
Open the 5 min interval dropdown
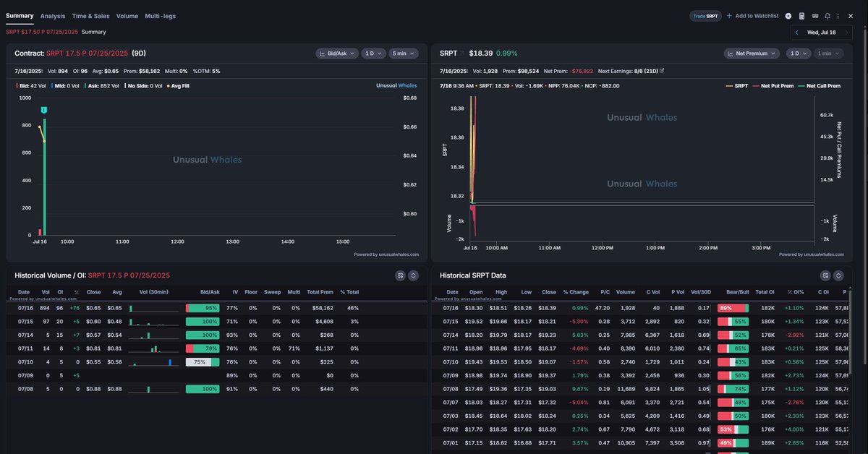tap(404, 53)
